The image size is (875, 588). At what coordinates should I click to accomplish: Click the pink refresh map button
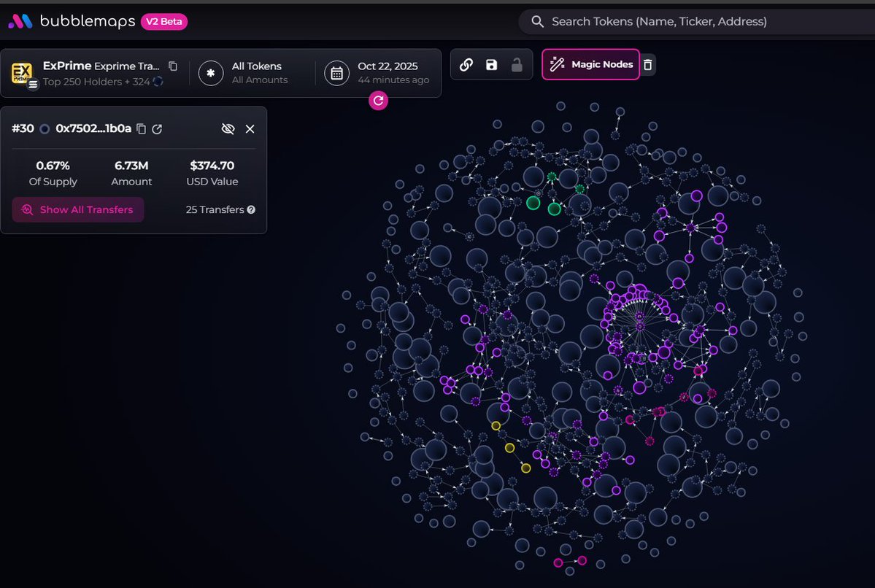(x=378, y=101)
